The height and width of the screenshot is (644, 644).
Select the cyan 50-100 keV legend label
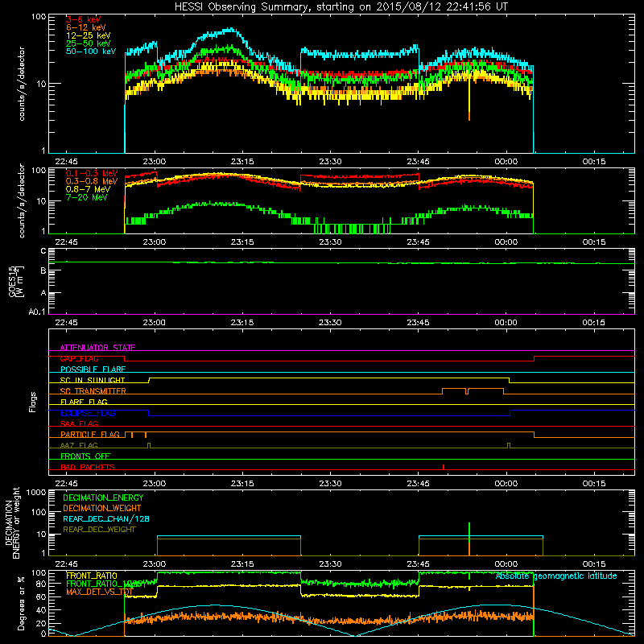tap(91, 52)
